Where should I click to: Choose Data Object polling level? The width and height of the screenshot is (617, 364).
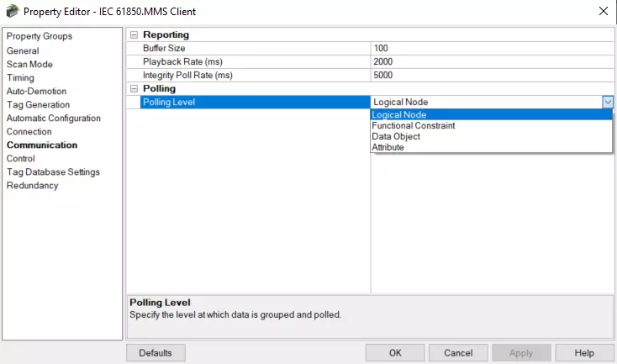[x=491, y=136]
